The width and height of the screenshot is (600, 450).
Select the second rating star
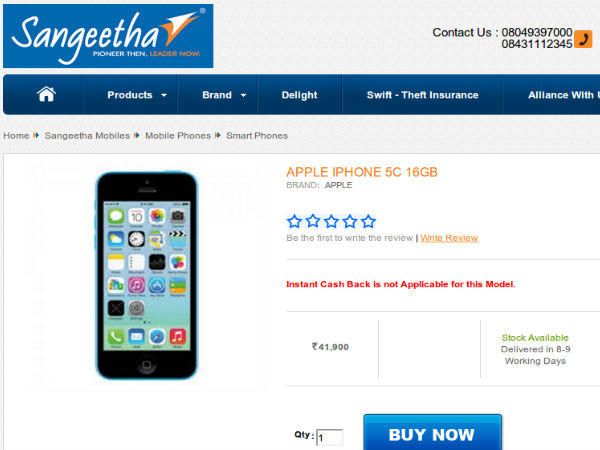[x=313, y=221]
